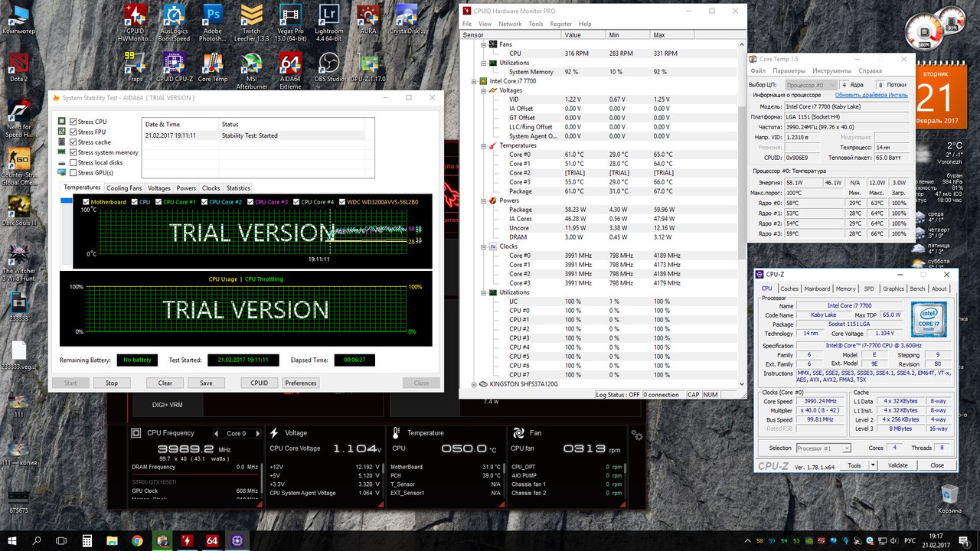Viewport: 980px width, 551px height.
Task: Uncheck Stress CPU in AIDA64
Action: (x=73, y=122)
